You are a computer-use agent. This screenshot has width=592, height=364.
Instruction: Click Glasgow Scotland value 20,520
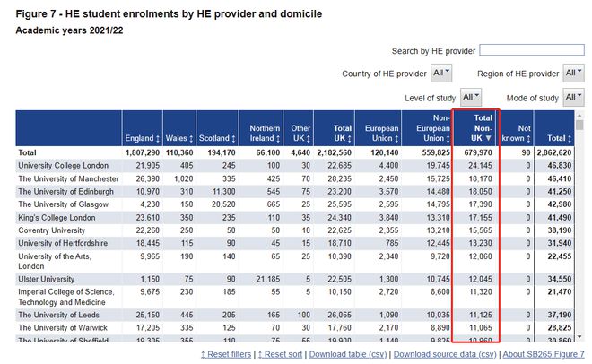click(x=223, y=204)
